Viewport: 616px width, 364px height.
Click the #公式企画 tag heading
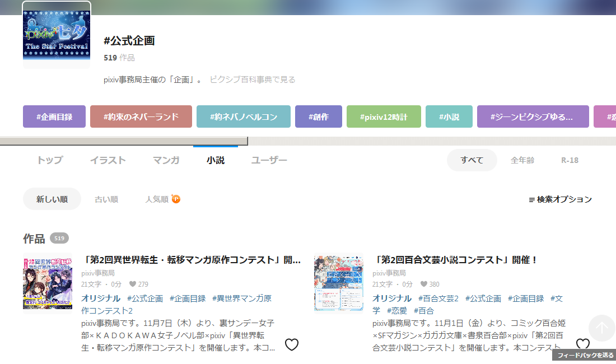[x=129, y=40]
